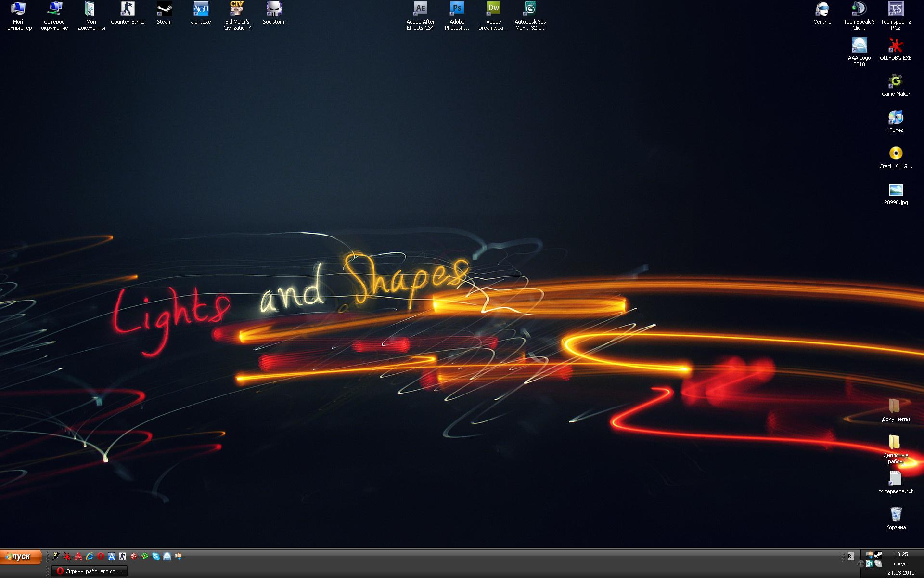Switch to Opera 'Скрины рабочего ст…' taskbar window
Image resolution: width=924 pixels, height=578 pixels.
90,571
